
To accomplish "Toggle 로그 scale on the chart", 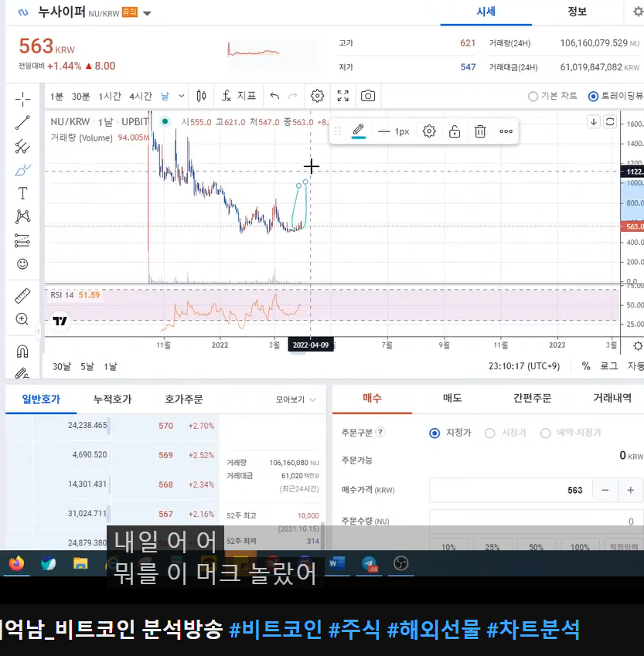I will pos(609,366).
